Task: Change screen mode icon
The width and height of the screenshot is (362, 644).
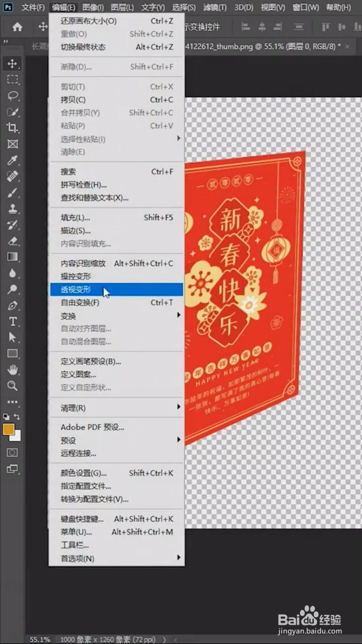Action: [12, 469]
